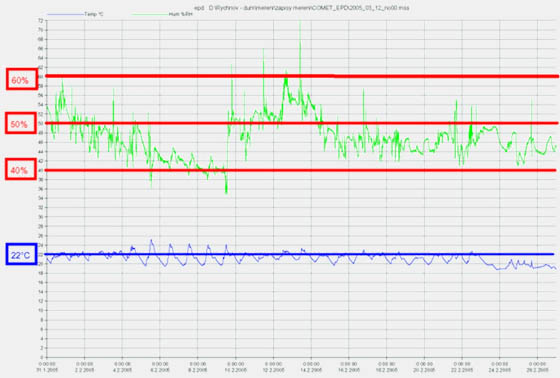
Task: Click the 31.1.2005 date on the time axis
Action: tap(46, 370)
